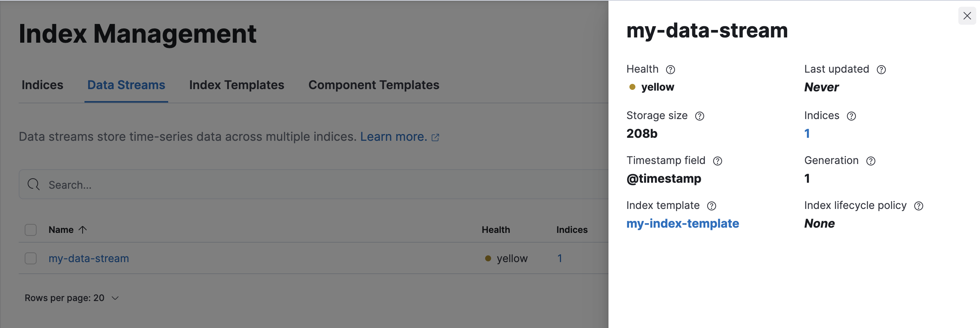Check the my-data-stream row checkbox
The image size is (980, 328).
pyautogui.click(x=30, y=258)
